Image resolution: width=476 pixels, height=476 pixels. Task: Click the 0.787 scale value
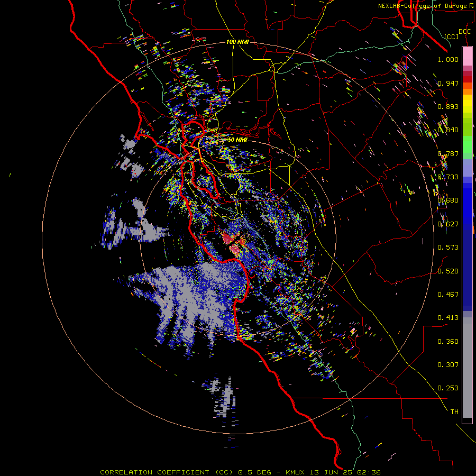coord(448,153)
